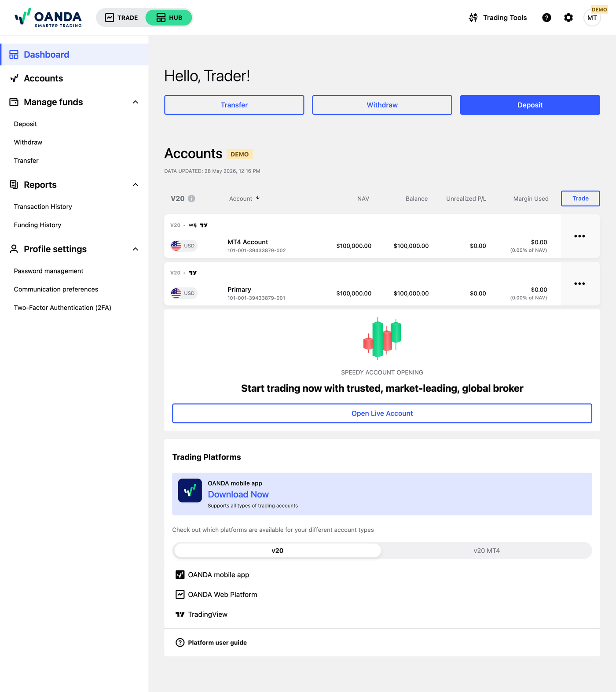Click the large Withdraw button
Screen dimensions: 616x692
pyautogui.click(x=382, y=105)
